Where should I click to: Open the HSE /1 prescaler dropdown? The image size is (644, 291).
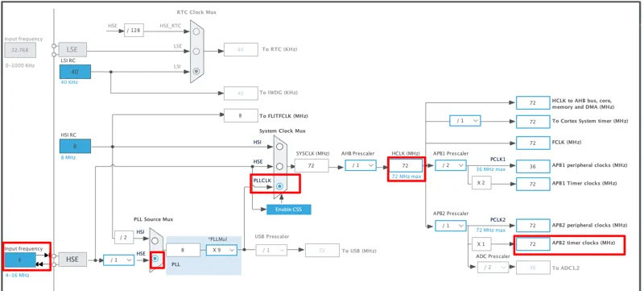(118, 260)
